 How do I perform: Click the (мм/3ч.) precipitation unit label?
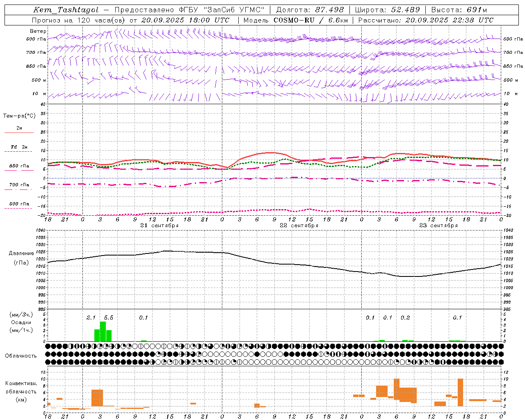21,315
